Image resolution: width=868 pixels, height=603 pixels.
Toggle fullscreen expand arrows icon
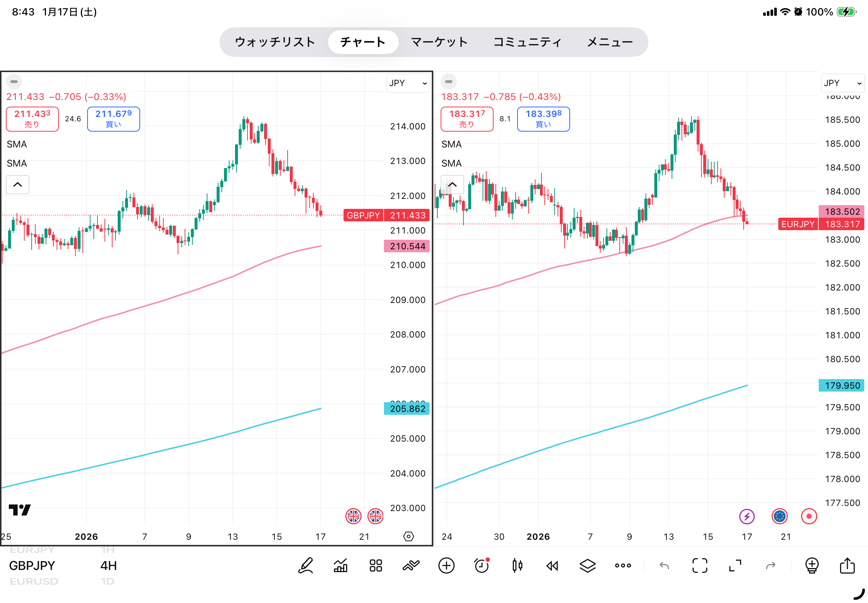pyautogui.click(x=735, y=565)
